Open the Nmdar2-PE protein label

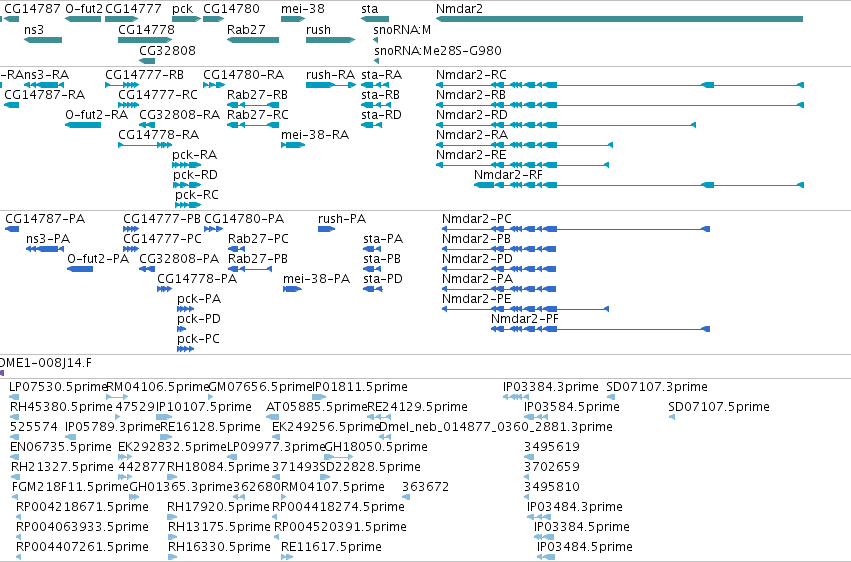477,299
